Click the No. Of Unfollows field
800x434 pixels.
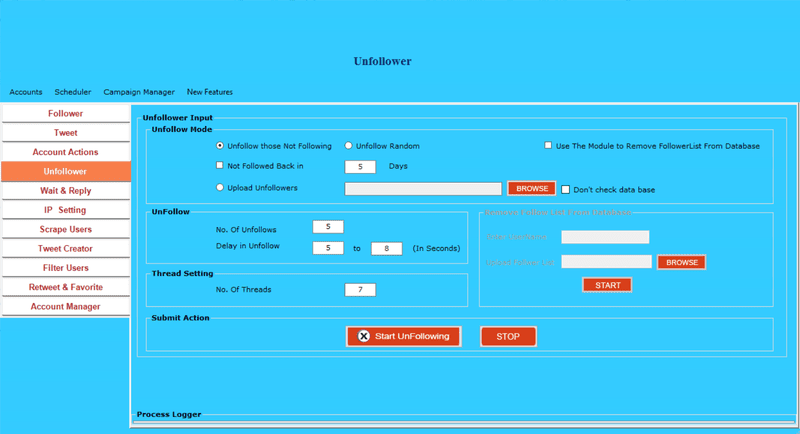(x=328, y=227)
